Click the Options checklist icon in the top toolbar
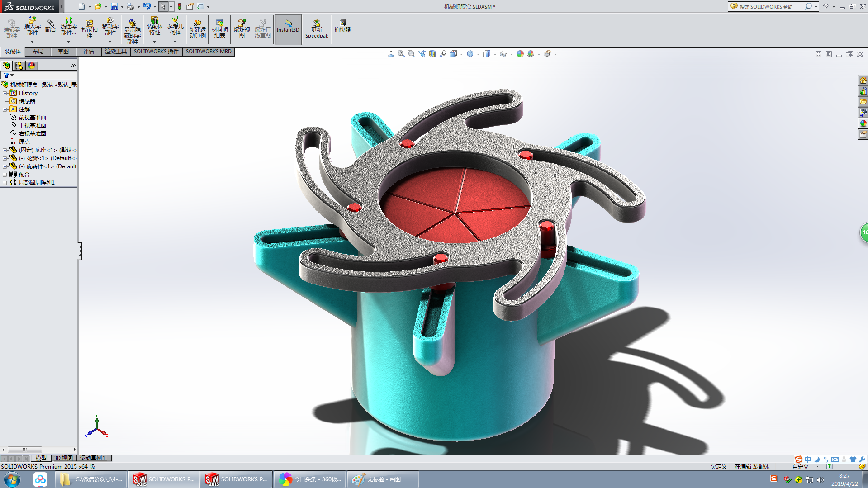 coord(200,6)
